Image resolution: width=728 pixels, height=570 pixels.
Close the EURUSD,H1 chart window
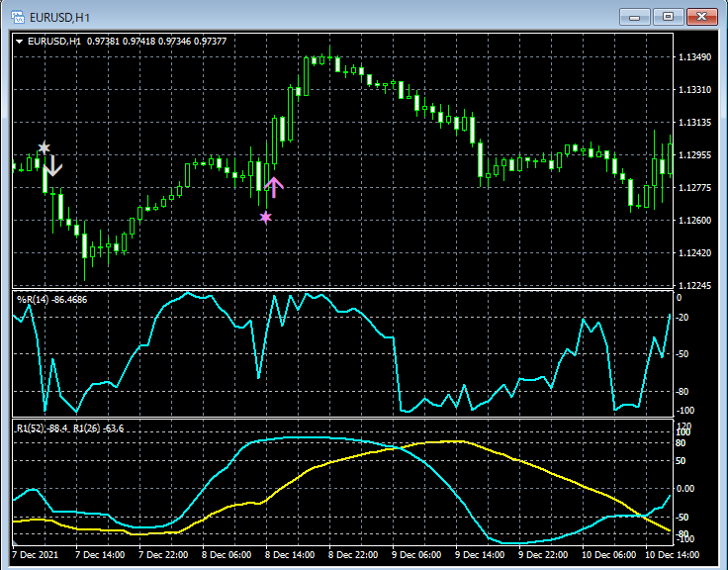(x=703, y=16)
